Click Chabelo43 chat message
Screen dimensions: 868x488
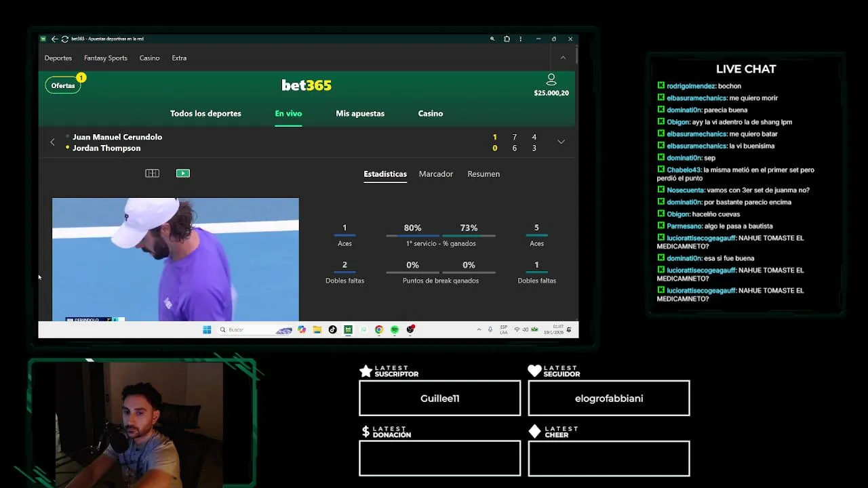(736, 174)
